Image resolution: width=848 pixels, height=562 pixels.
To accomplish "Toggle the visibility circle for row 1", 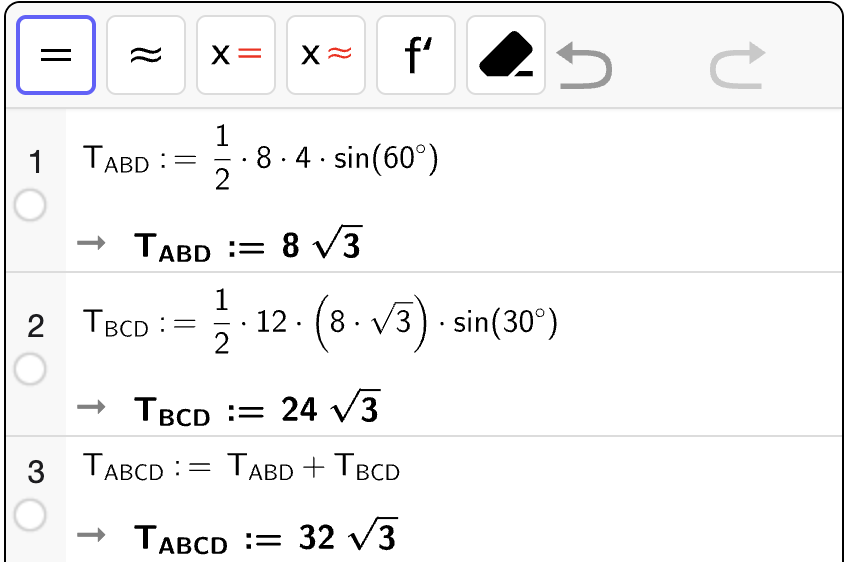I will coord(31,206).
